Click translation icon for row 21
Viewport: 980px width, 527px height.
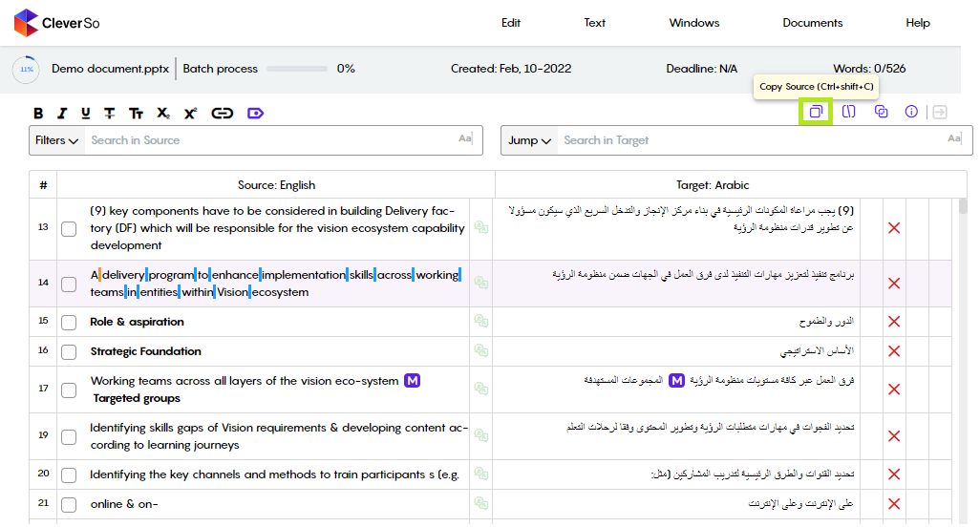pos(480,502)
